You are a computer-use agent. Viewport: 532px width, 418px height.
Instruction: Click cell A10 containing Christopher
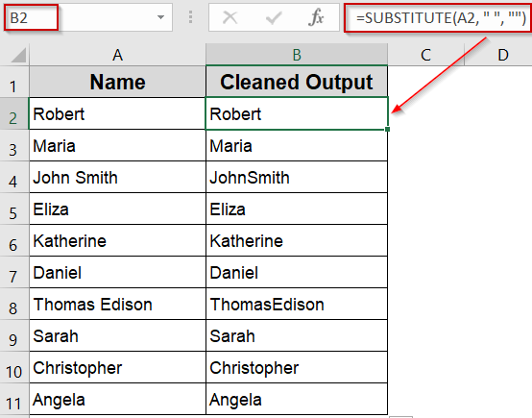117,367
